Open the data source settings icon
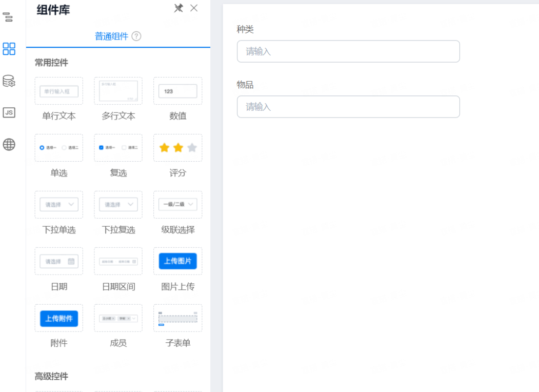Image resolution: width=539 pixels, height=392 pixels. coord(9,81)
